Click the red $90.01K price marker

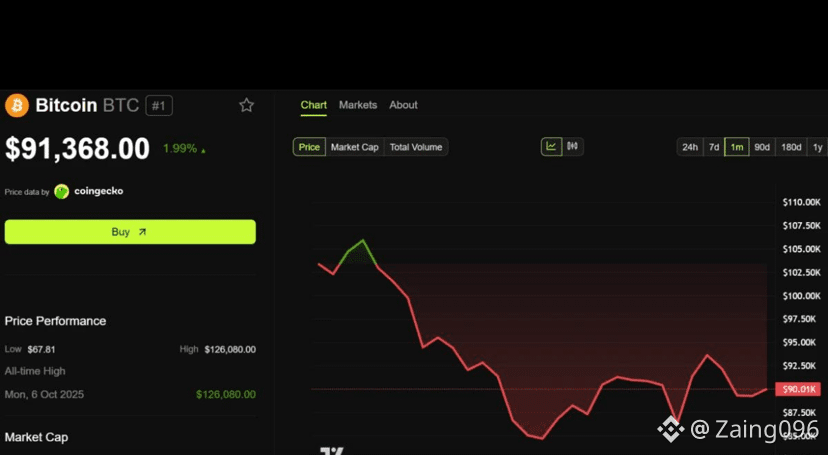coord(798,389)
